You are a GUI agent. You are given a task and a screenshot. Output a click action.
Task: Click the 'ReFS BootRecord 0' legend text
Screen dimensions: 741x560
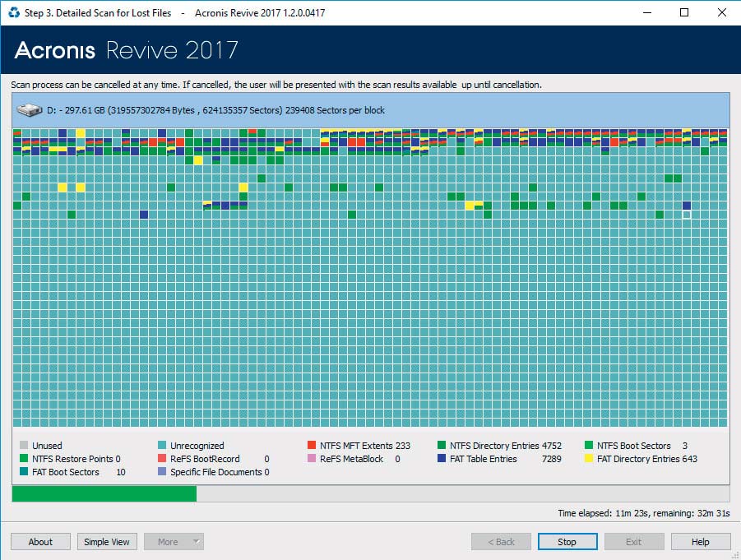220,459
